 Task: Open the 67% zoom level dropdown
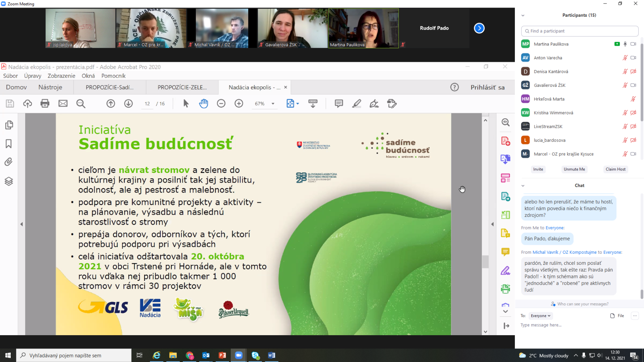pos(273,104)
